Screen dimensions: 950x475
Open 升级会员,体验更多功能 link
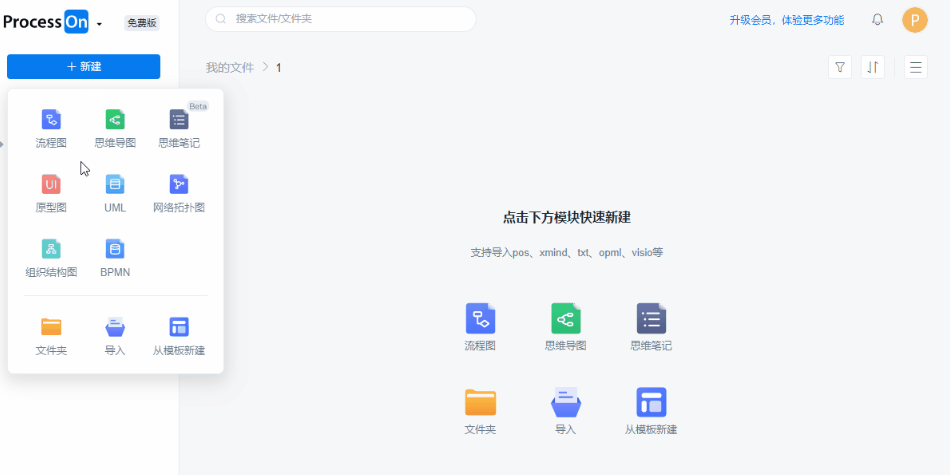[x=786, y=20]
